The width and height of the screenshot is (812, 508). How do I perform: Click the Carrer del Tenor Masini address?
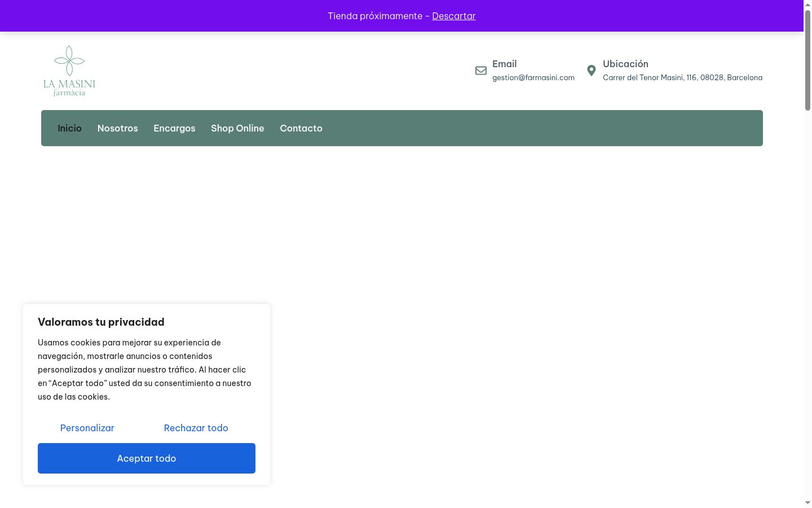682,78
